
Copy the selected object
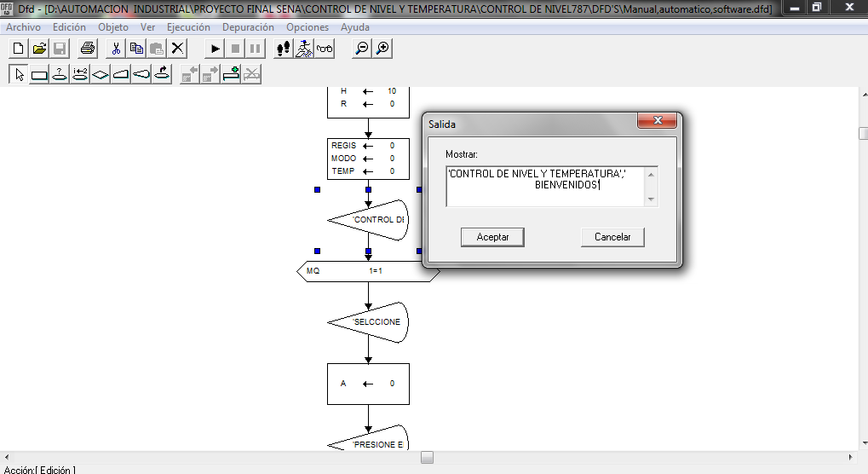(x=136, y=49)
